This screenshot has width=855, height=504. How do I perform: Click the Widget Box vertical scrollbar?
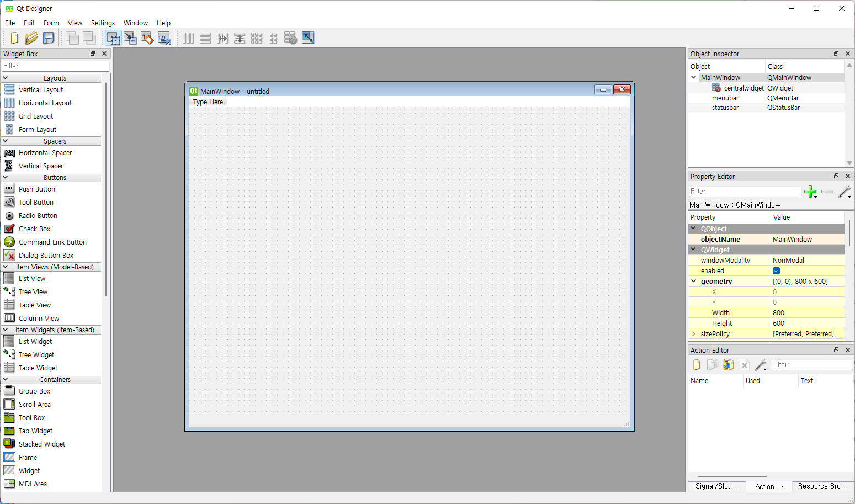coord(106,189)
